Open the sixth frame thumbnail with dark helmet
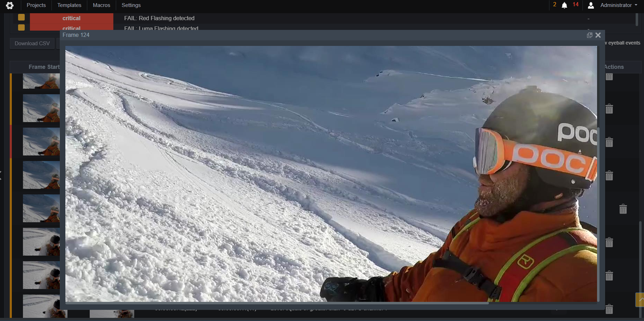 pyautogui.click(x=41, y=242)
